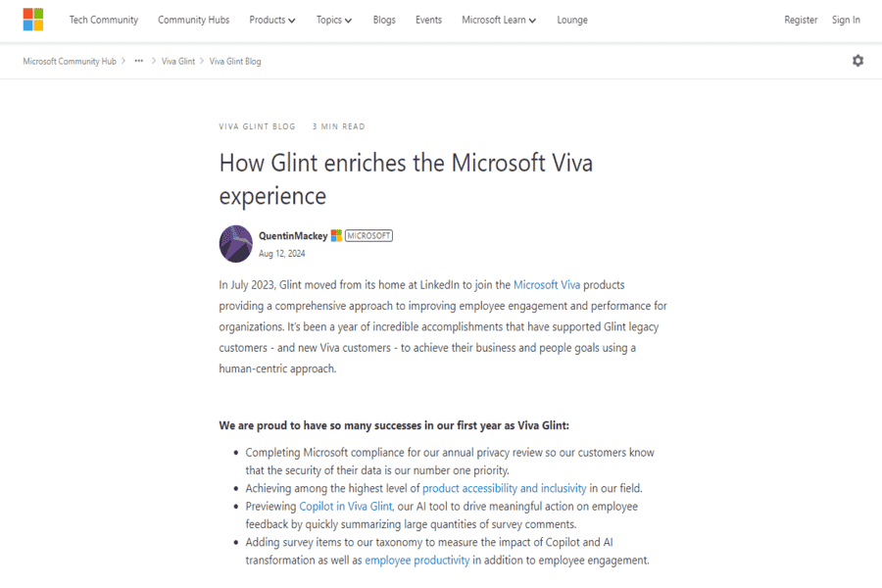
Task: Open product accessibility and inclusivity link
Action: [505, 488]
